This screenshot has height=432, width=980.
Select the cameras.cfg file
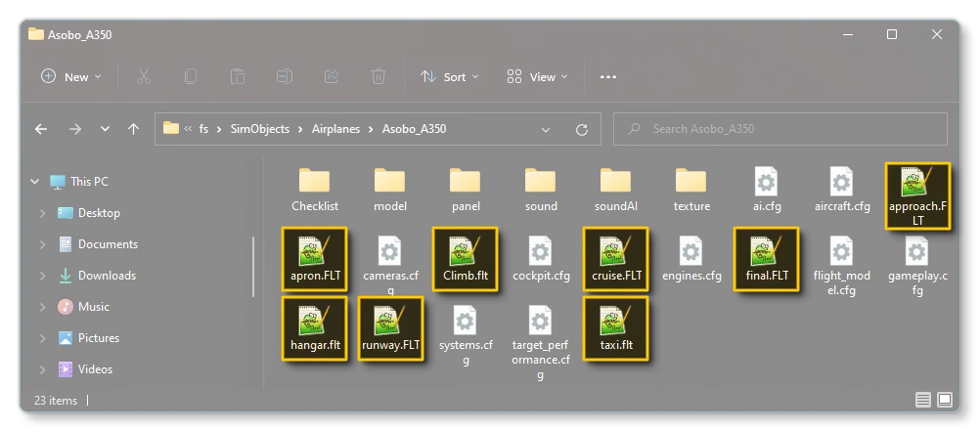pyautogui.click(x=390, y=265)
